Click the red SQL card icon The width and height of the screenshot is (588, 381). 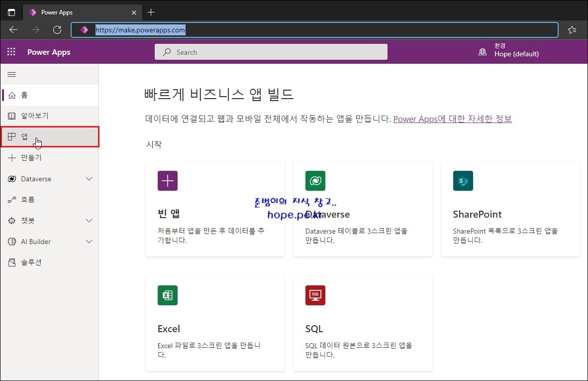coord(315,295)
